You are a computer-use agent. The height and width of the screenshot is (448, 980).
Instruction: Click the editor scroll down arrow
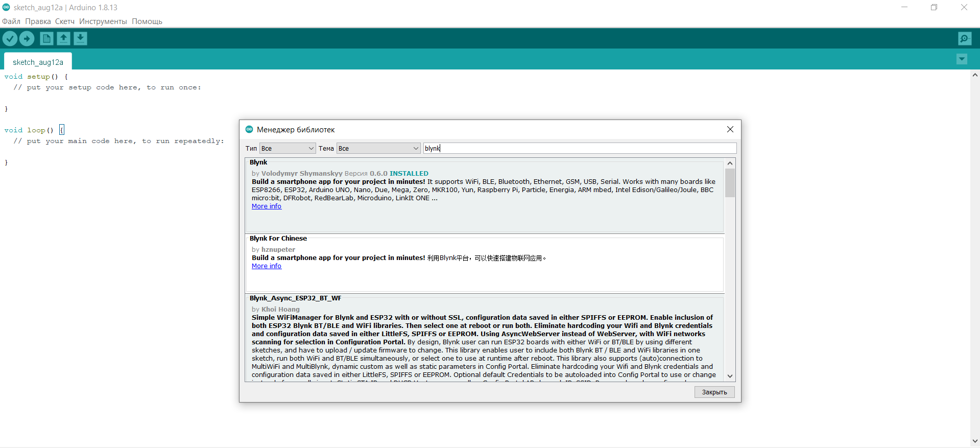pyautogui.click(x=975, y=441)
